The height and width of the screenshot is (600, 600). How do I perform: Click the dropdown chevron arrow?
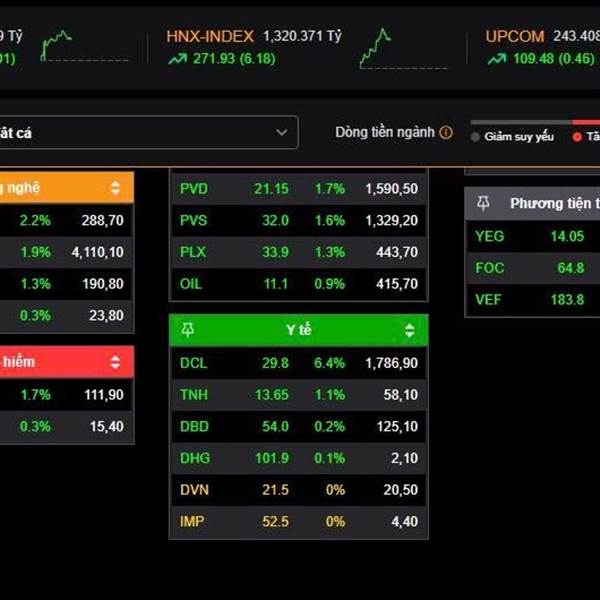[x=281, y=132]
